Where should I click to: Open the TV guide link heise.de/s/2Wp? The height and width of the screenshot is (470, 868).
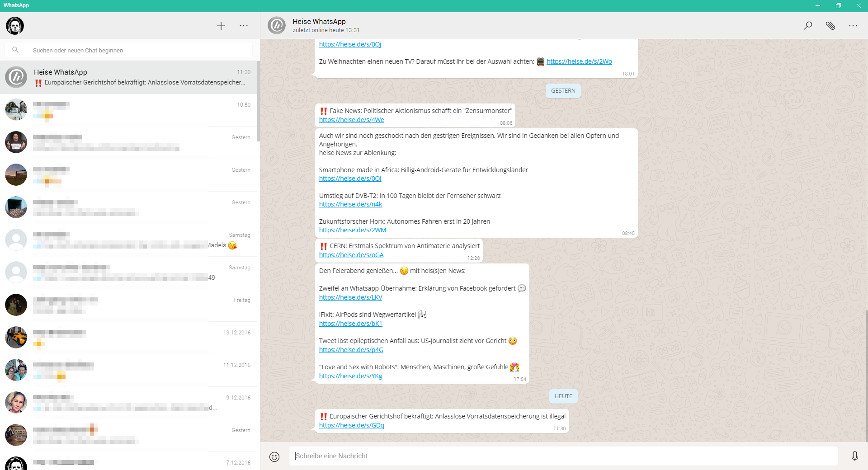click(579, 61)
